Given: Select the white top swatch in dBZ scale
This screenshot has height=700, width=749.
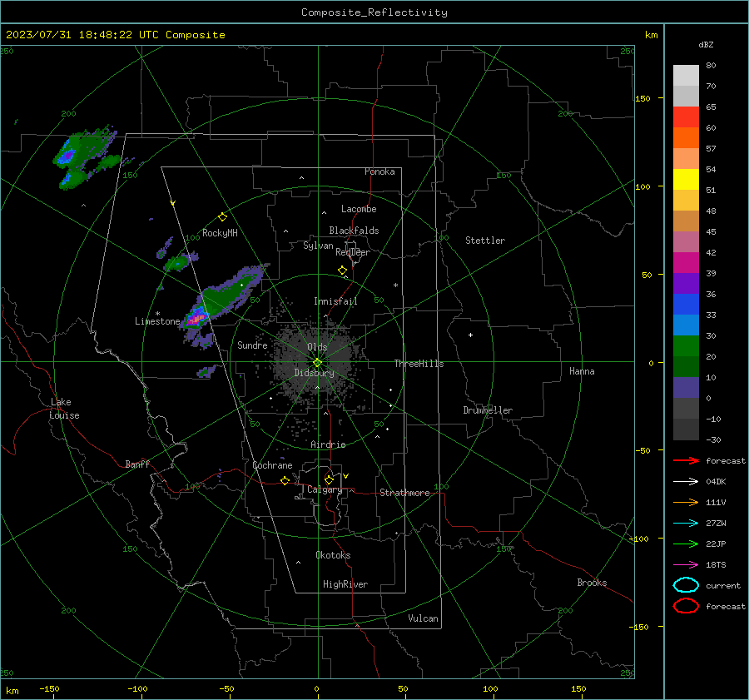Looking at the screenshot, I should tap(686, 76).
